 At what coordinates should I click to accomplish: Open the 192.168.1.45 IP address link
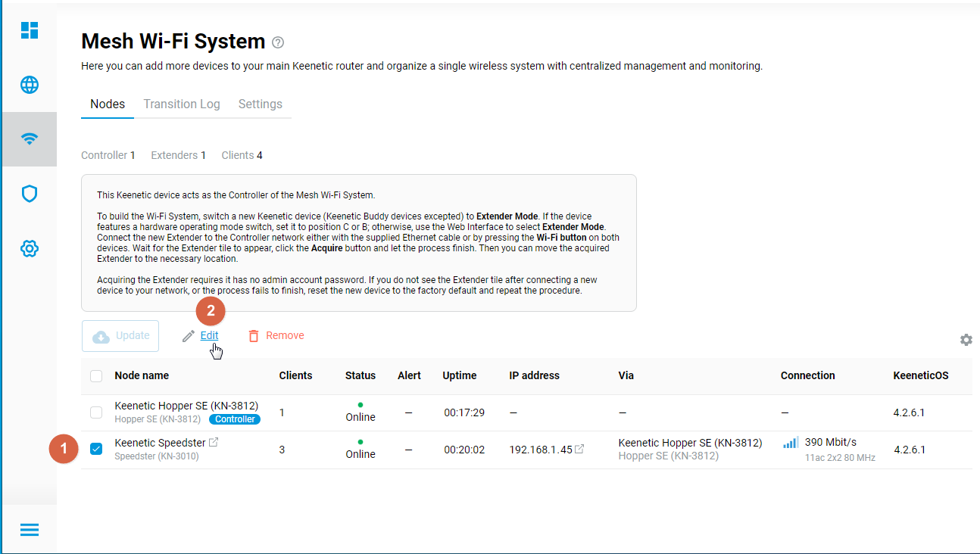click(x=541, y=450)
